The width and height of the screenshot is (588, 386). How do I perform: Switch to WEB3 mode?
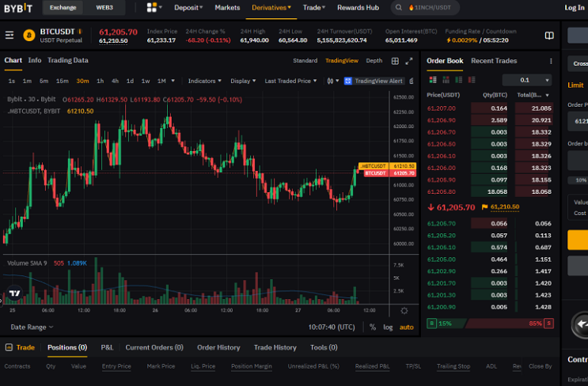[x=104, y=7]
